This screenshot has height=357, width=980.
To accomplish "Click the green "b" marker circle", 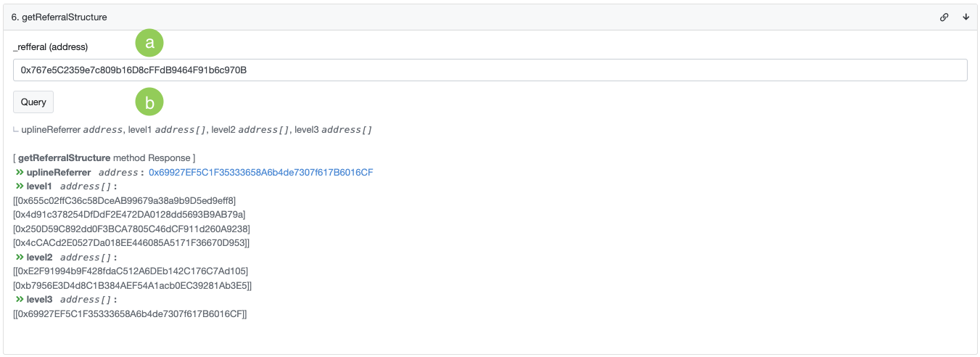I will (149, 103).
